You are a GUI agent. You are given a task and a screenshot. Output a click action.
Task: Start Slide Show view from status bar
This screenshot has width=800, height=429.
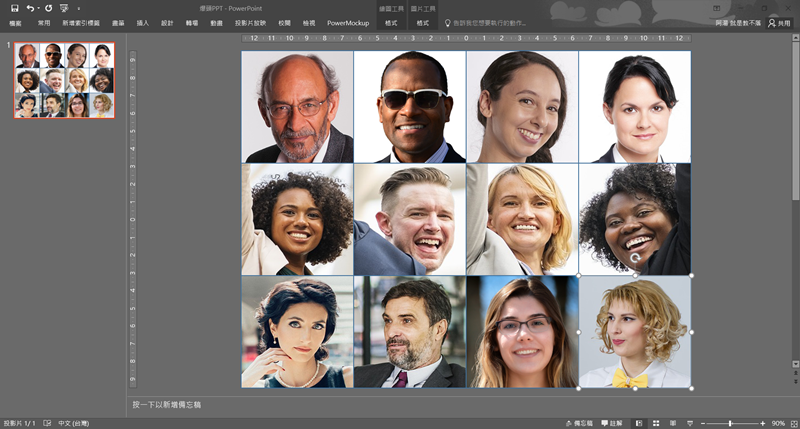pyautogui.click(x=691, y=423)
